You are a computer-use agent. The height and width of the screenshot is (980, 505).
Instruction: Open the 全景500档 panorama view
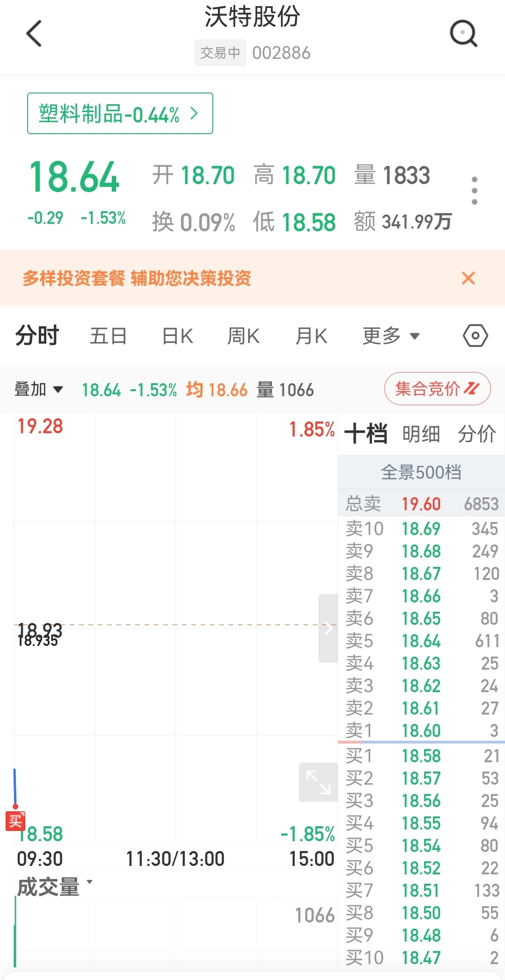coord(421,472)
